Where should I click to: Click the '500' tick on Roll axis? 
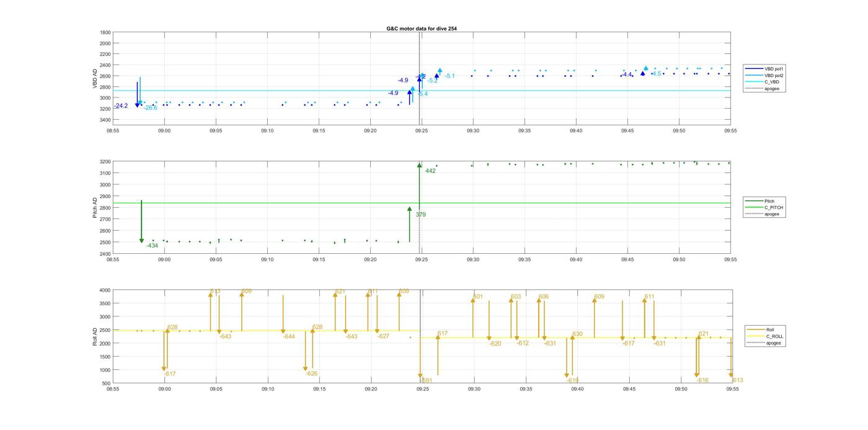[x=107, y=383]
